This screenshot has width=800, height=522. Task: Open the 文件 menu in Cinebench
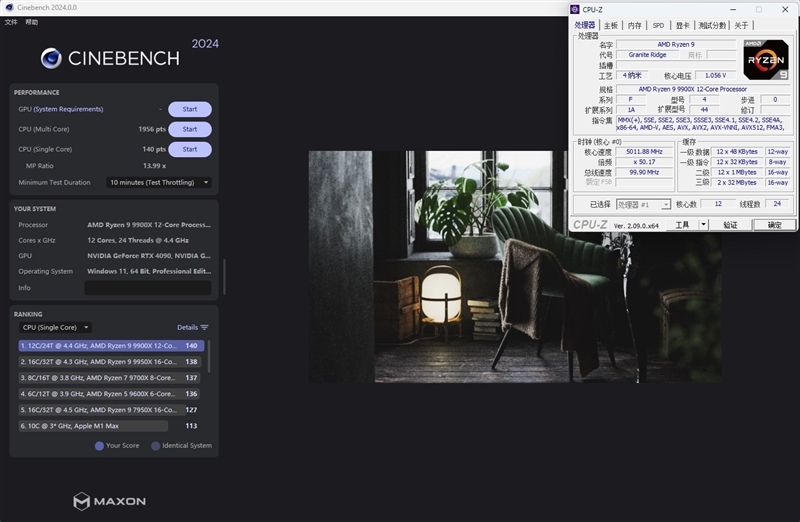[11, 22]
